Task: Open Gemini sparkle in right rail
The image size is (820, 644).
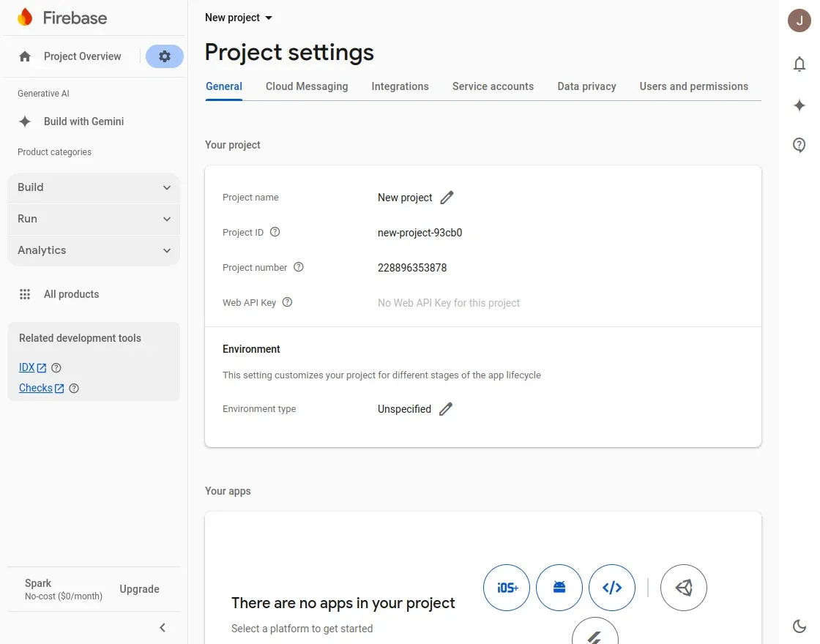Action: point(799,105)
